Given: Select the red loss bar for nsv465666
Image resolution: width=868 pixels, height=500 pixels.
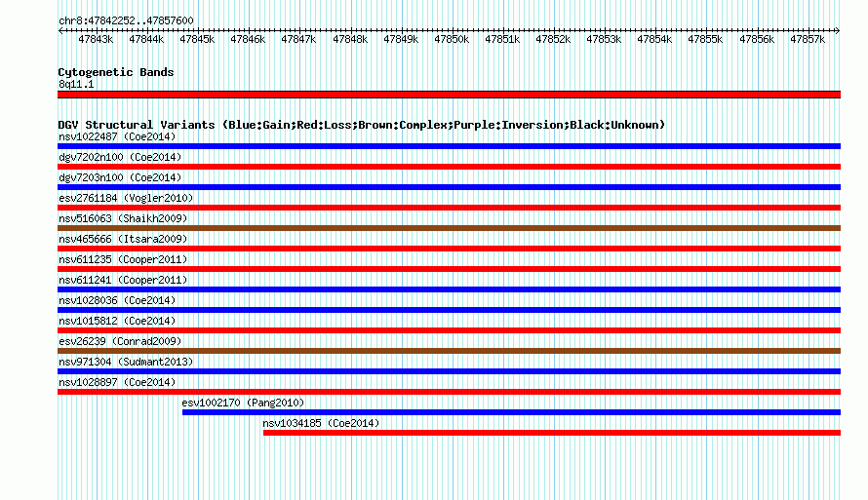Looking at the screenshot, I should [449, 249].
